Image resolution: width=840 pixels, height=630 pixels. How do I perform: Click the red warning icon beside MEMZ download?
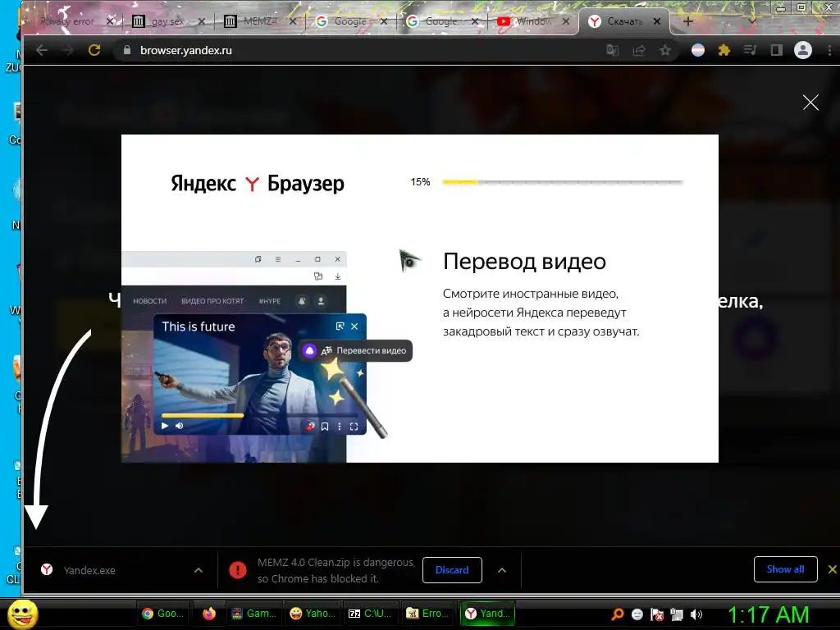[x=237, y=570]
